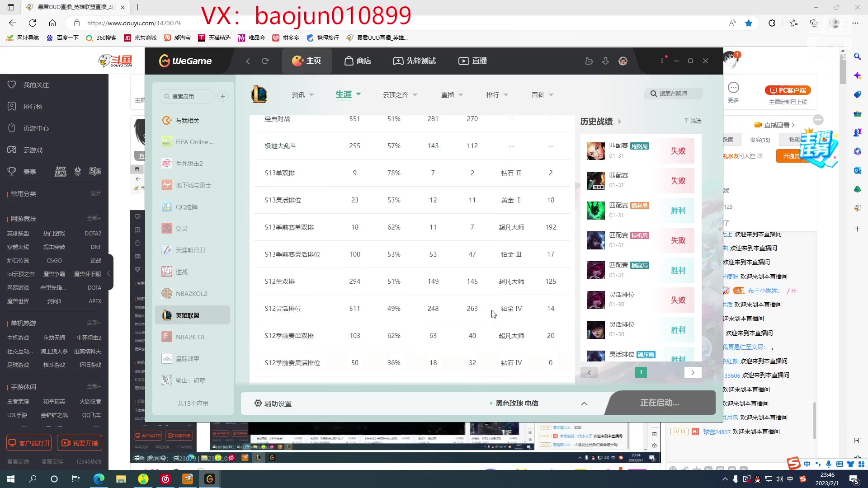Open new browser tab
Screen dimensions: 868x488
click(138, 7)
